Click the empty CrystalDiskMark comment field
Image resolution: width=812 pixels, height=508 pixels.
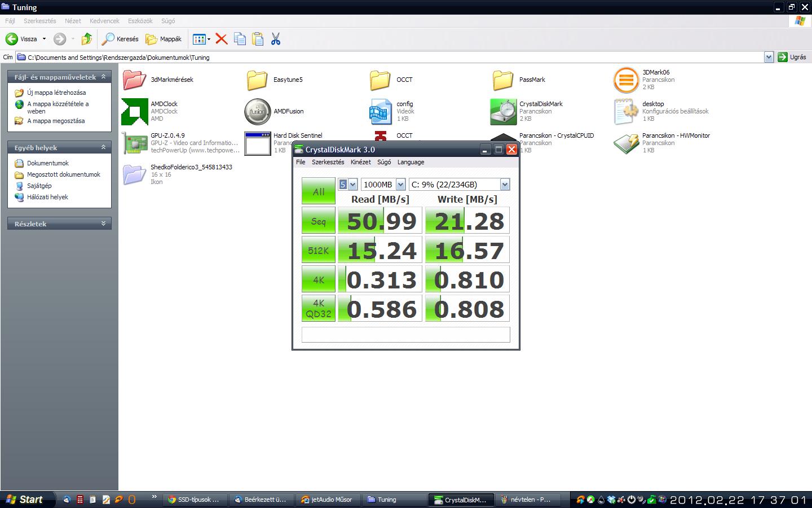(x=406, y=335)
